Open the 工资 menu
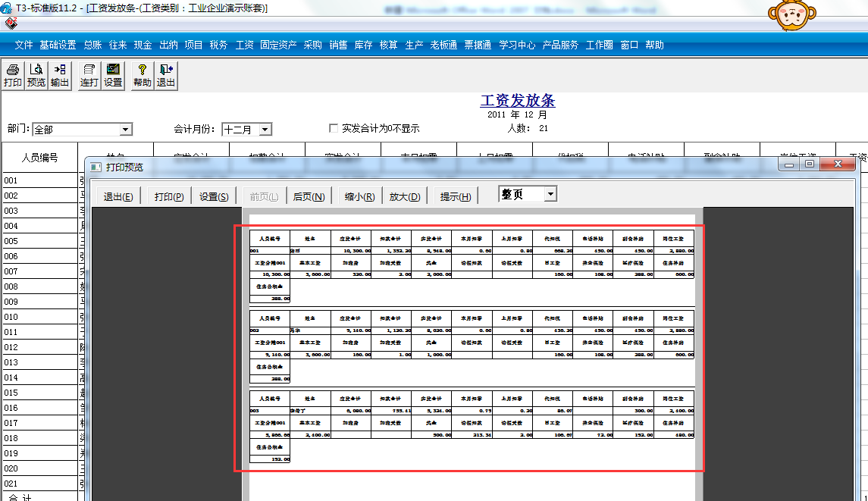Screen dimensions: 868x501 pyautogui.click(x=244, y=45)
